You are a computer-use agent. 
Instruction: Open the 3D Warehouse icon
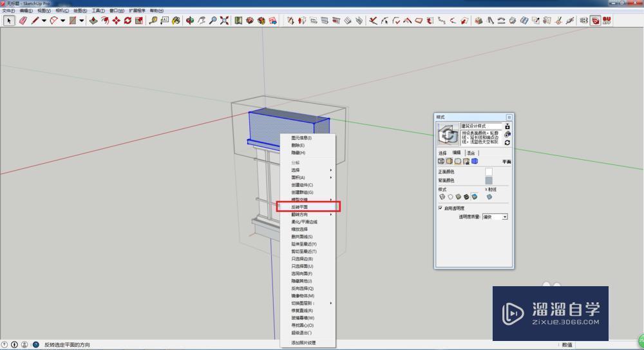click(250, 20)
